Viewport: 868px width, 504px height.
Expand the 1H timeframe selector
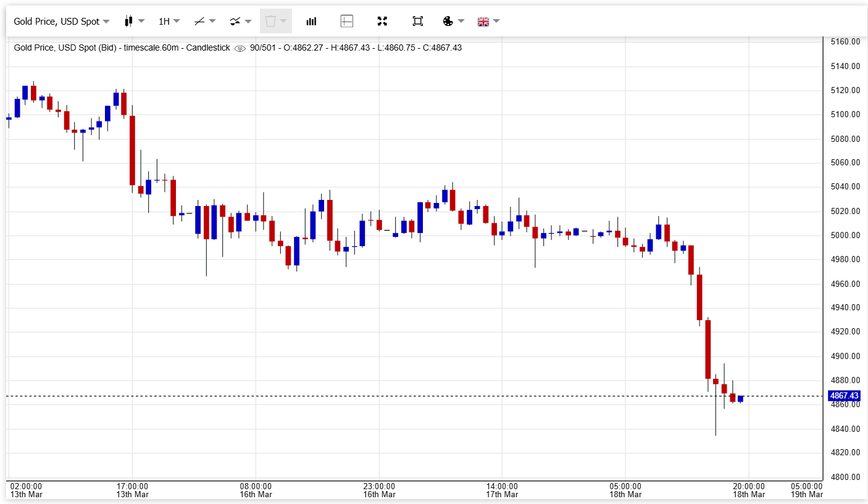[x=168, y=20]
